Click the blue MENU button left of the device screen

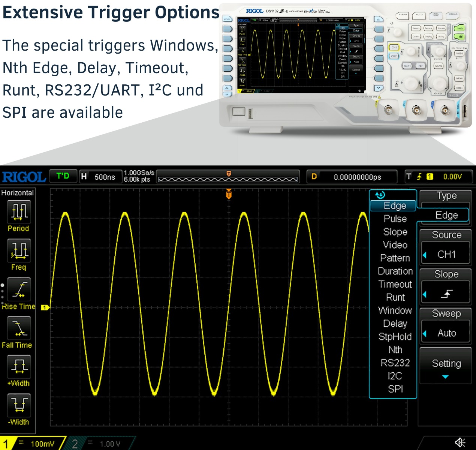(x=227, y=19)
